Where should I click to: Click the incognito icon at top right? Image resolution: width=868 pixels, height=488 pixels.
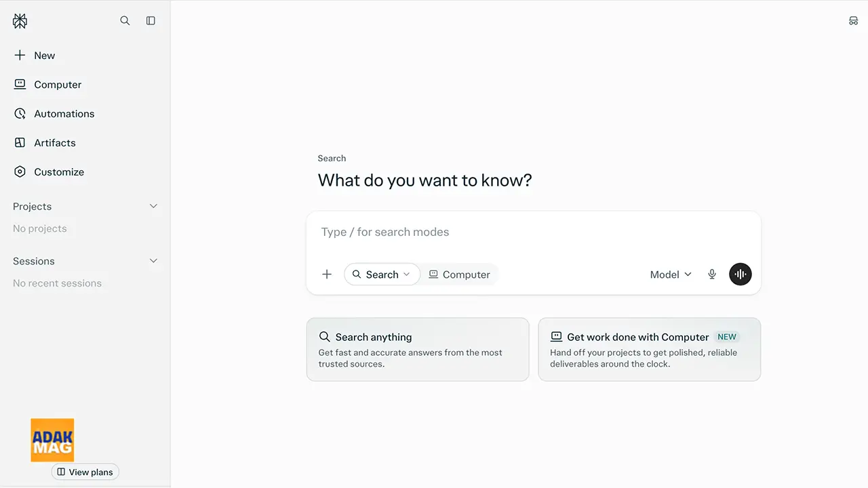click(853, 21)
